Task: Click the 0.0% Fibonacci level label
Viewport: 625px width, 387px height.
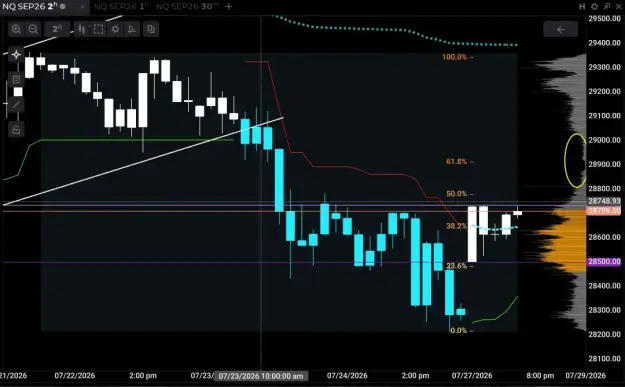Action: tap(458, 330)
